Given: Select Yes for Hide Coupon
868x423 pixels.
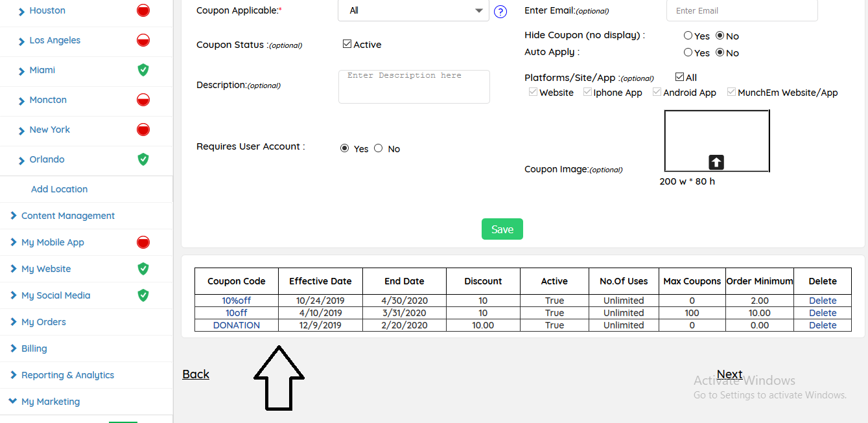Looking at the screenshot, I should 688,36.
